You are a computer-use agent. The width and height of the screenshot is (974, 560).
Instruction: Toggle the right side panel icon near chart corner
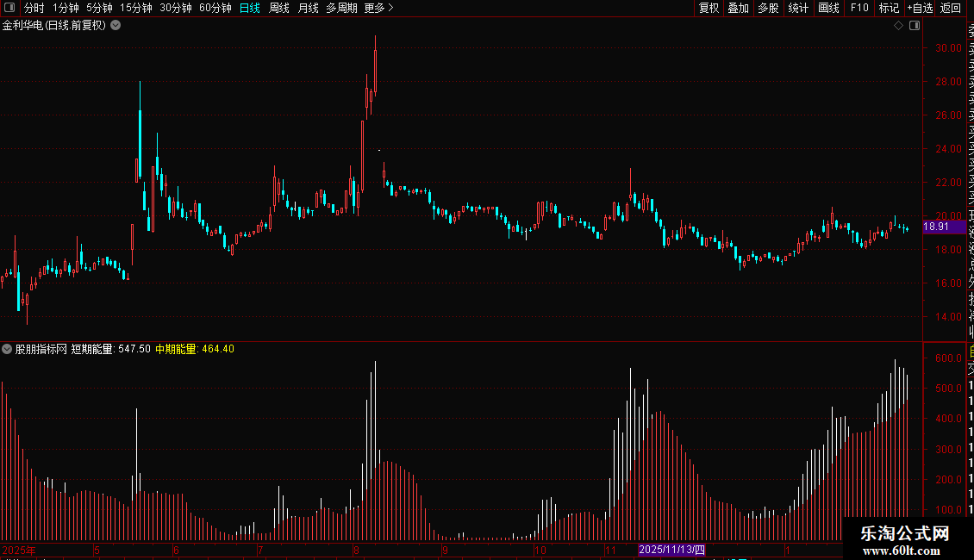click(x=915, y=26)
